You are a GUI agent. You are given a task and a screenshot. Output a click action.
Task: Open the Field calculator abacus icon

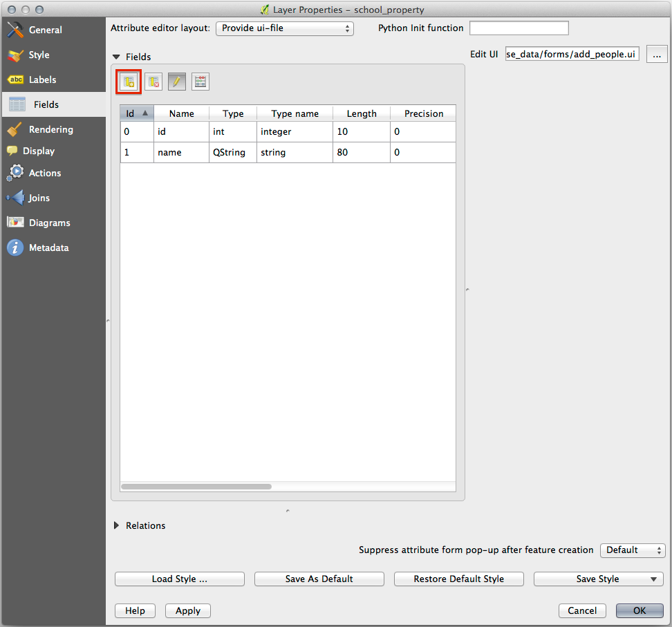(200, 82)
